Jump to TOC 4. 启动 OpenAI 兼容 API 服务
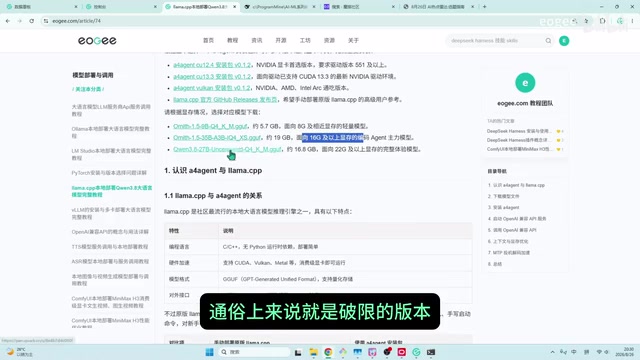 tap(517, 219)
